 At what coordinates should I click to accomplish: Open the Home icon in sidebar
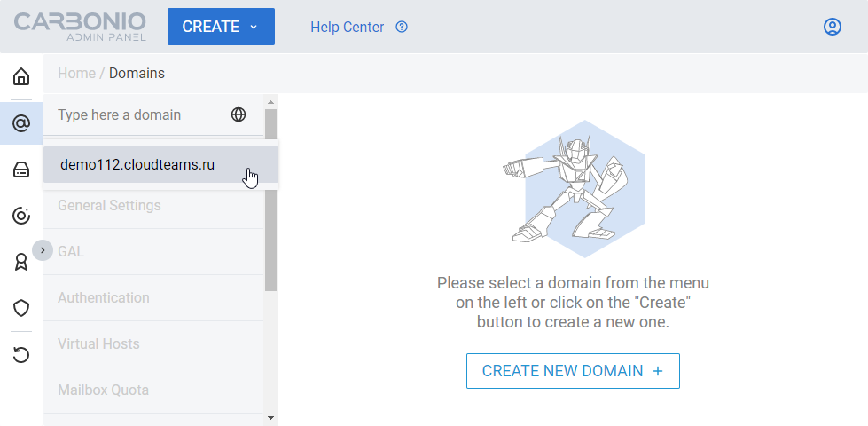[21, 76]
